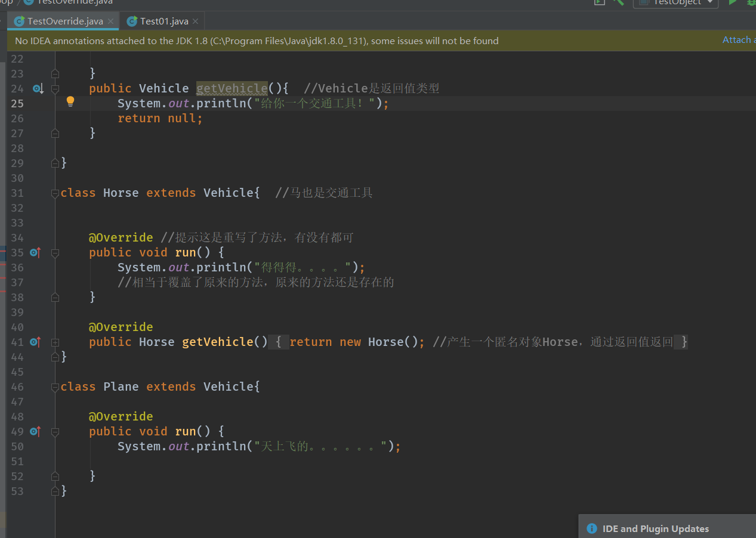Click the overriding-method gutter icon on line 41
Viewport: 756px width, 538px height.
pyautogui.click(x=36, y=342)
